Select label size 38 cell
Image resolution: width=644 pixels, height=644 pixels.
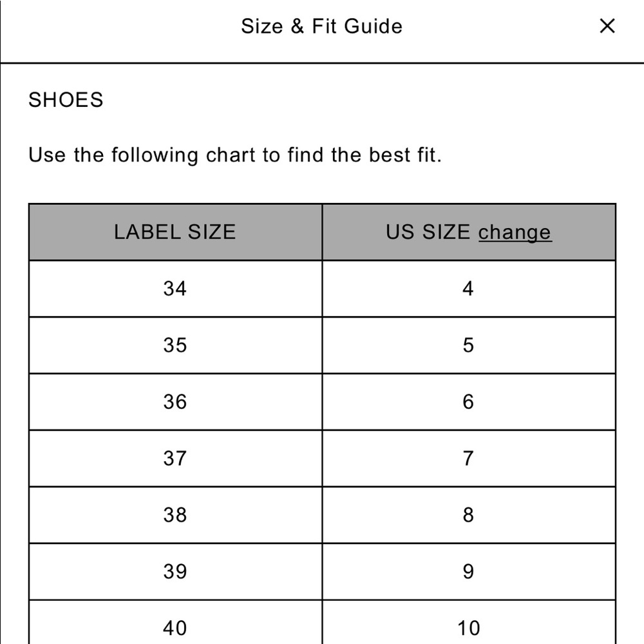pyautogui.click(x=175, y=515)
